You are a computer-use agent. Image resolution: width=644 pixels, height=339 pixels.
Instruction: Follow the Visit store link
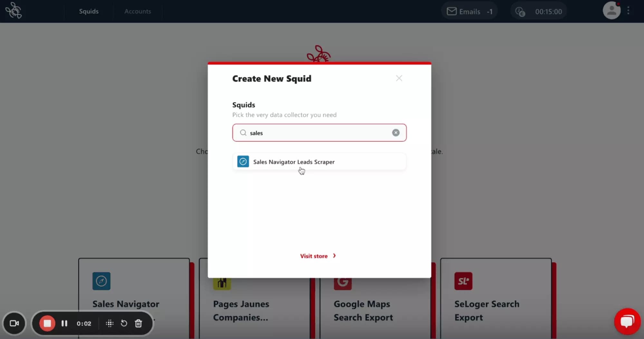(314, 256)
